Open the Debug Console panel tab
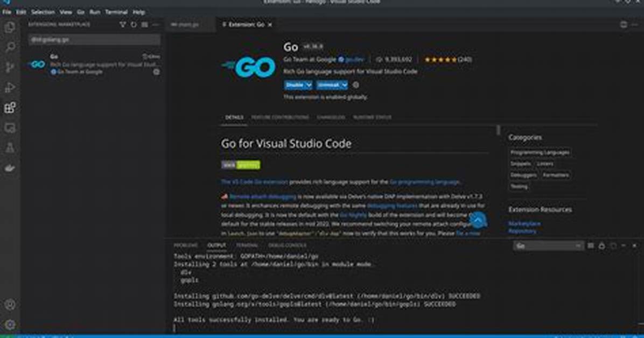This screenshot has width=644, height=338. pyautogui.click(x=287, y=245)
